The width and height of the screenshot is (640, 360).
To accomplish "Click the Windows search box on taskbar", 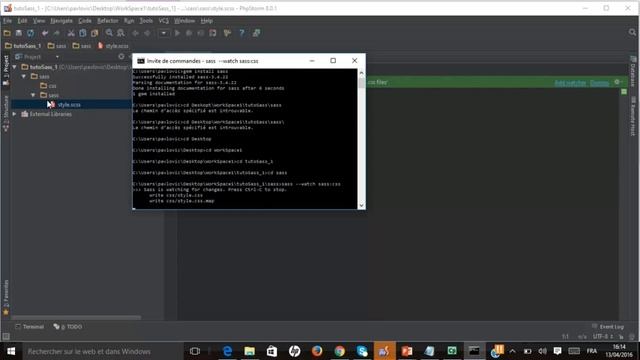I will pyautogui.click(x=102, y=351).
